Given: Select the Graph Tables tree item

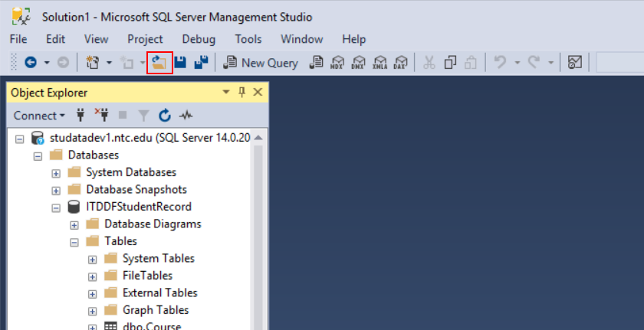Looking at the screenshot, I should 156,310.
